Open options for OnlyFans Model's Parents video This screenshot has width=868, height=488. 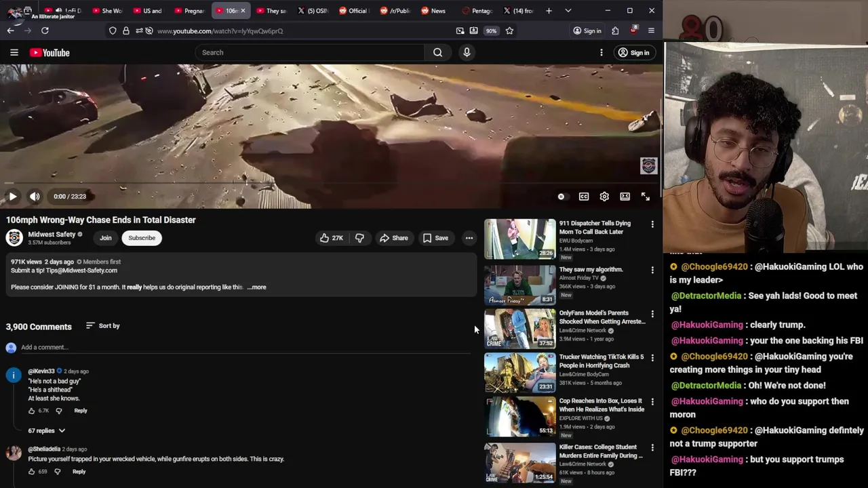coord(652,314)
